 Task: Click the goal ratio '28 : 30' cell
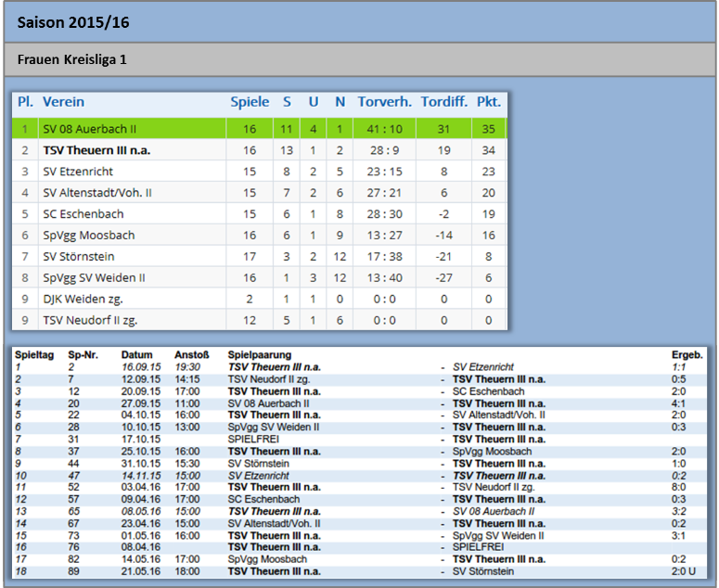385,214
